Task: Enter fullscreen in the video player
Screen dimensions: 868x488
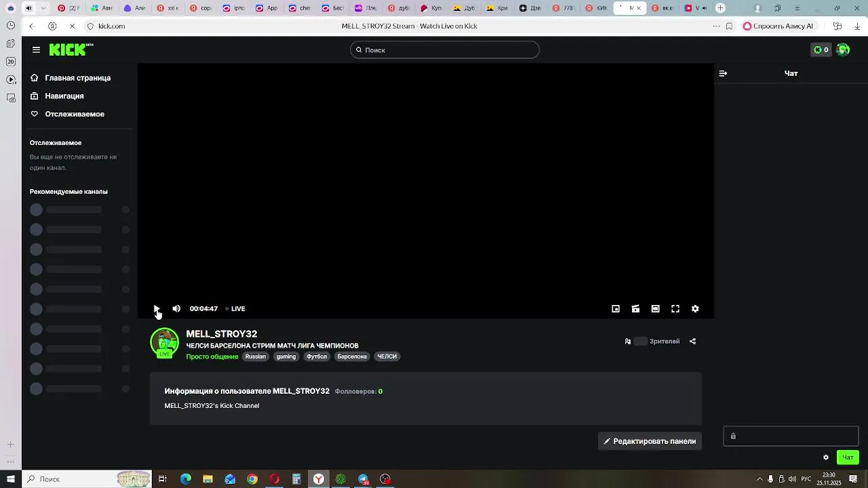Action: coord(675,308)
